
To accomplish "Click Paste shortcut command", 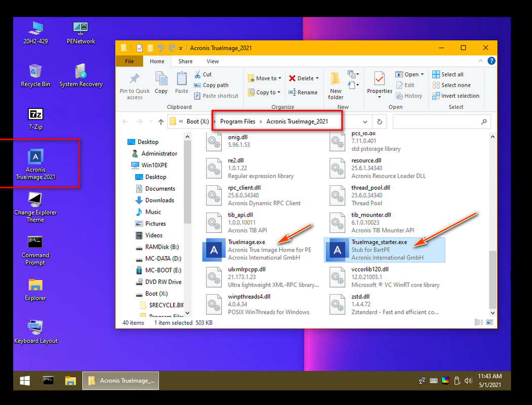I will pos(216,96).
